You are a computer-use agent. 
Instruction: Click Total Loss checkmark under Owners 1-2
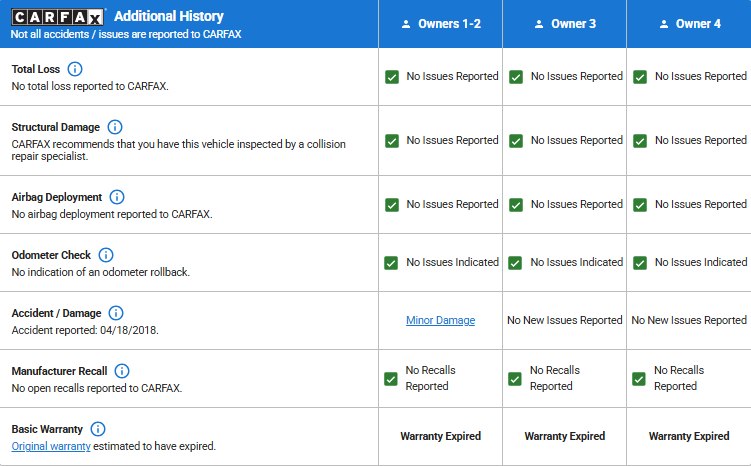tap(392, 77)
